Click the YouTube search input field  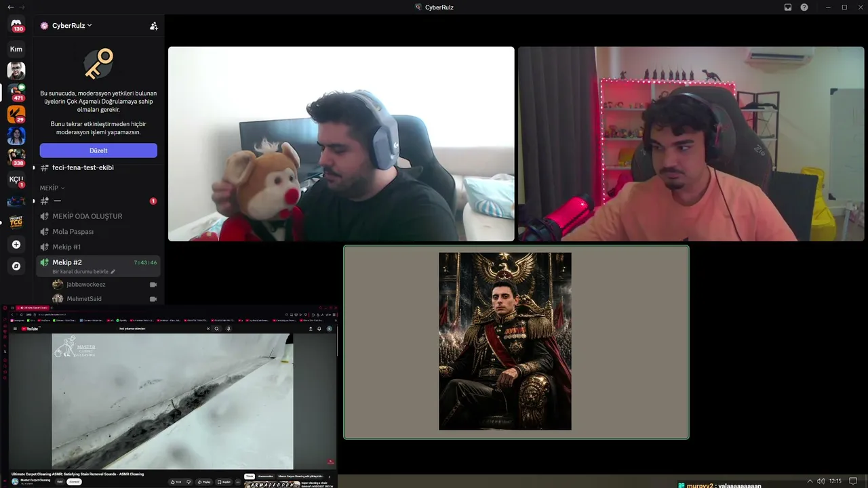[x=161, y=329]
